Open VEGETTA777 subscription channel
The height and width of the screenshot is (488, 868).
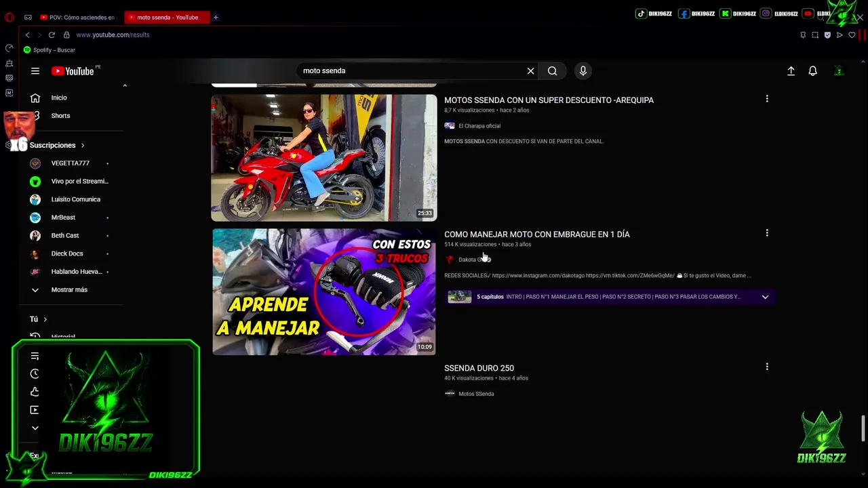tap(71, 163)
